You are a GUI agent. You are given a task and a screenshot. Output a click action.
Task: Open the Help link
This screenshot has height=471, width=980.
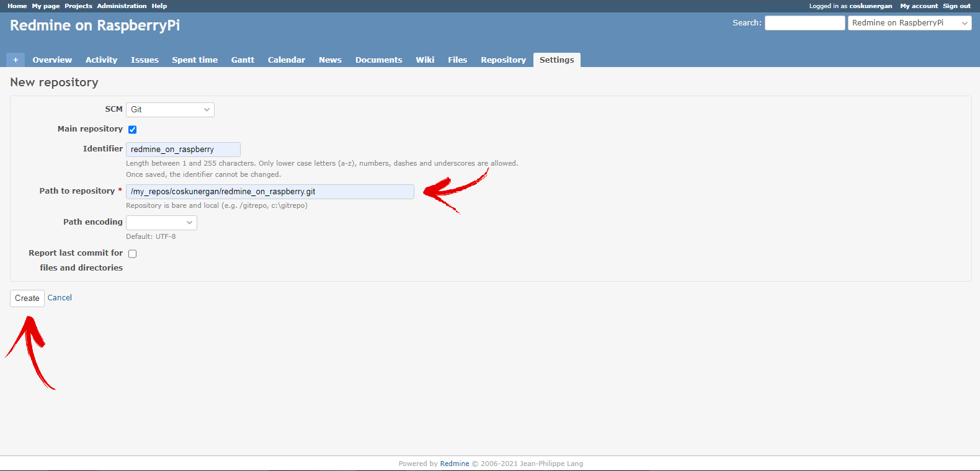click(159, 6)
